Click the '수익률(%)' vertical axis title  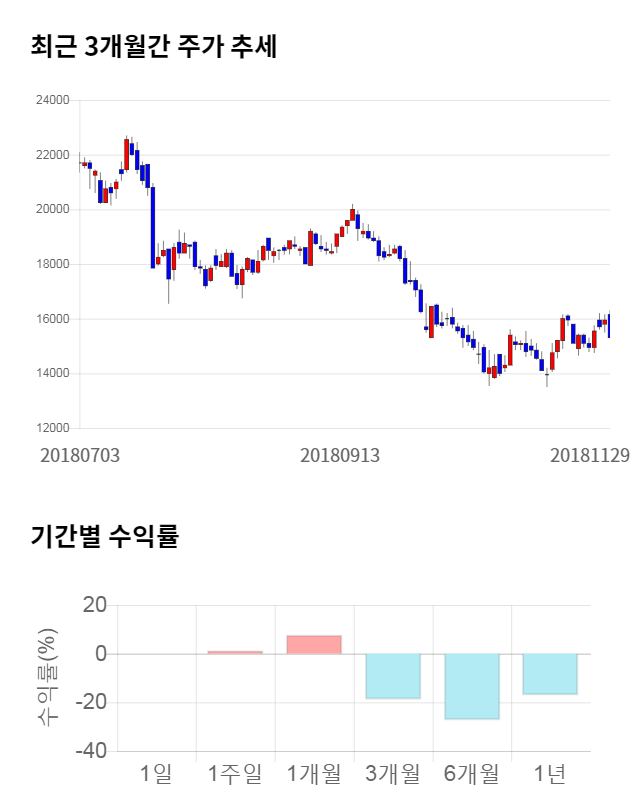pos(46,677)
